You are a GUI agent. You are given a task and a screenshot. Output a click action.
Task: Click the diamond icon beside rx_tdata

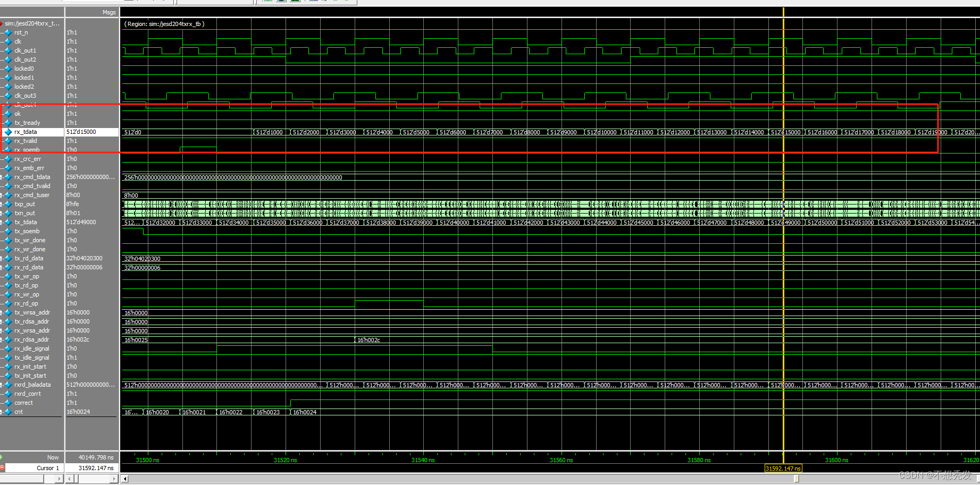click(x=9, y=132)
